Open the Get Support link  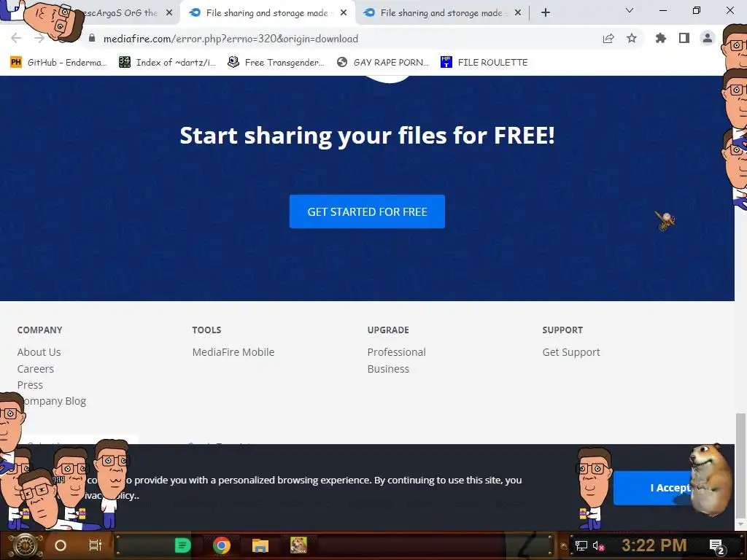click(571, 352)
